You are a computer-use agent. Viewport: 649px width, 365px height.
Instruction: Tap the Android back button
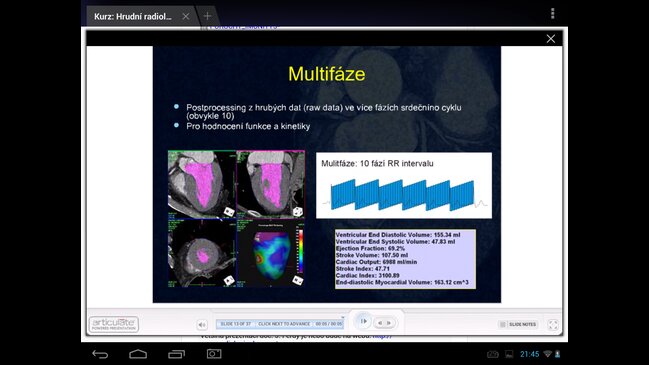point(100,354)
